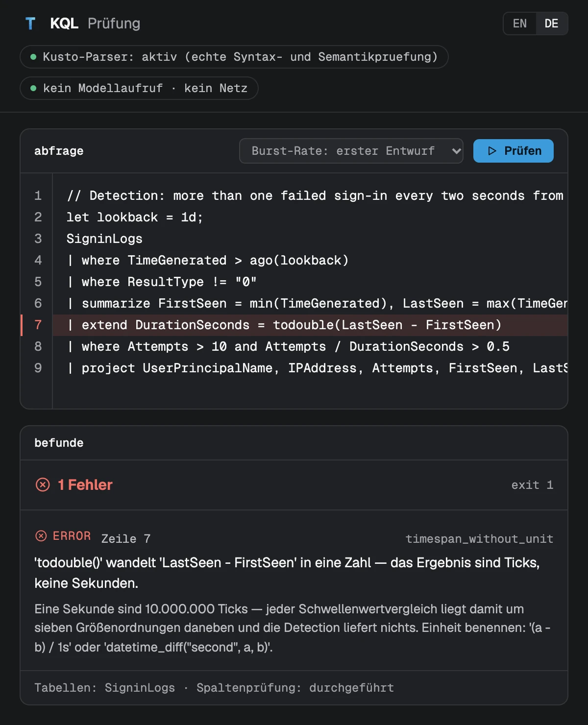
Task: Click Tabellen: SigninLogs in footer
Action: [104, 688]
